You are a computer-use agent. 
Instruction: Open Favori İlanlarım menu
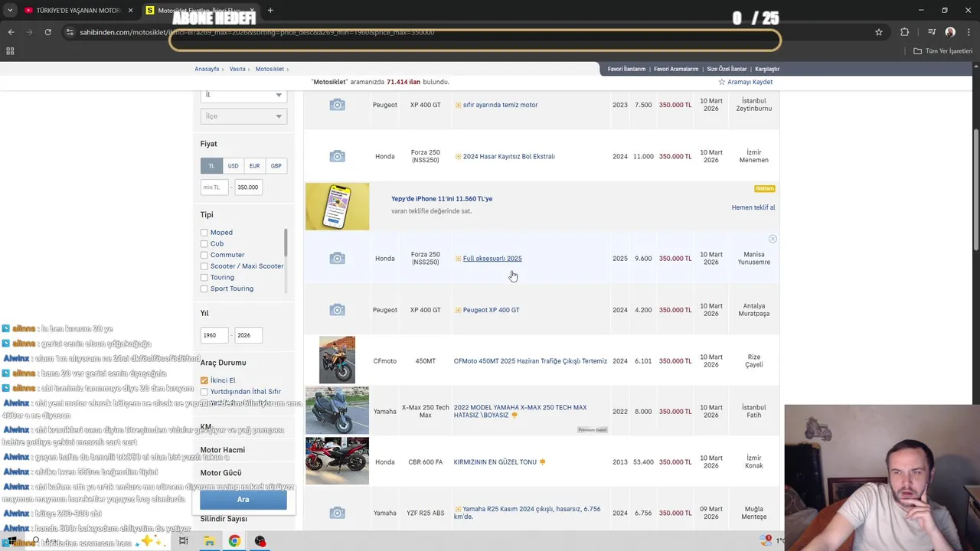tap(626, 69)
